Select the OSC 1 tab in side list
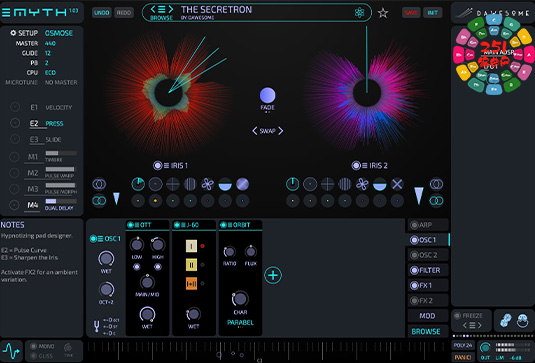 coord(428,240)
